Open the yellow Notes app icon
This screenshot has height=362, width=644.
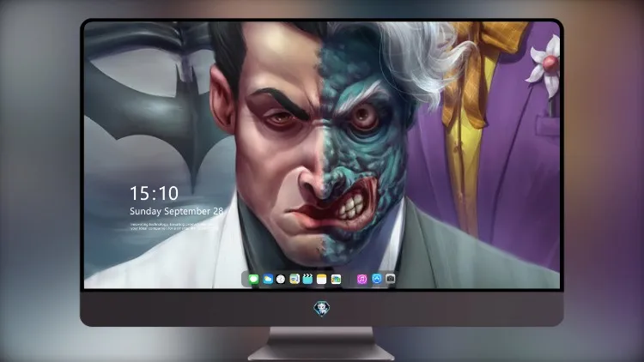(x=322, y=279)
